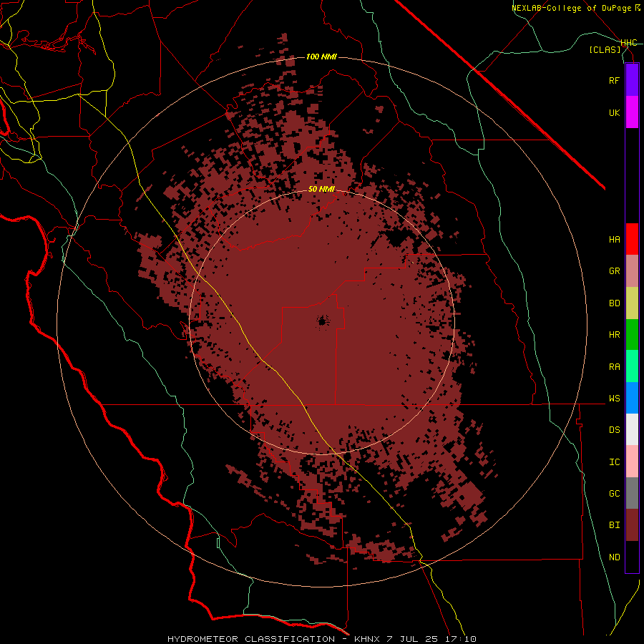This screenshot has height=644, width=644.
Task: Click the IC light pink legend swatch
Action: pos(632,462)
